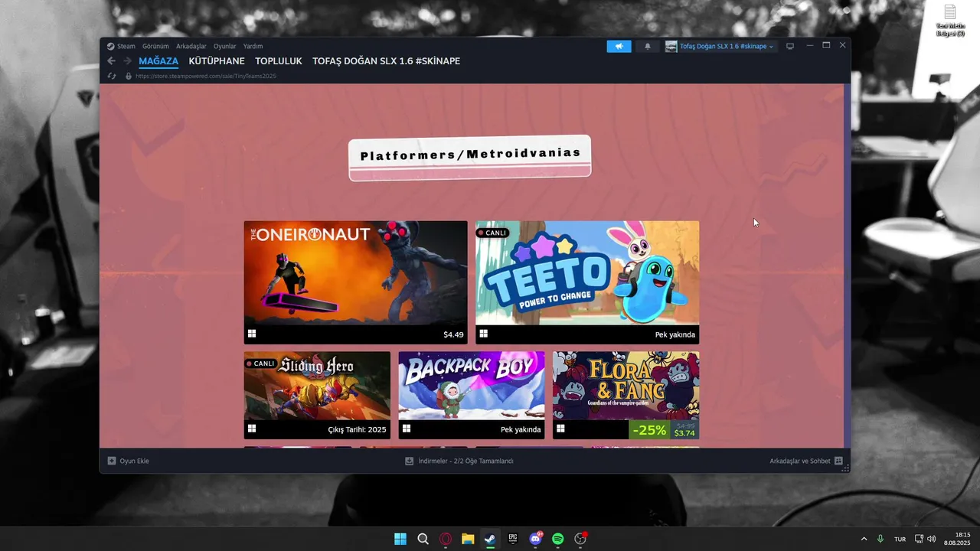Open Backpack Boy game card
This screenshot has width=980, height=551.
click(x=472, y=395)
